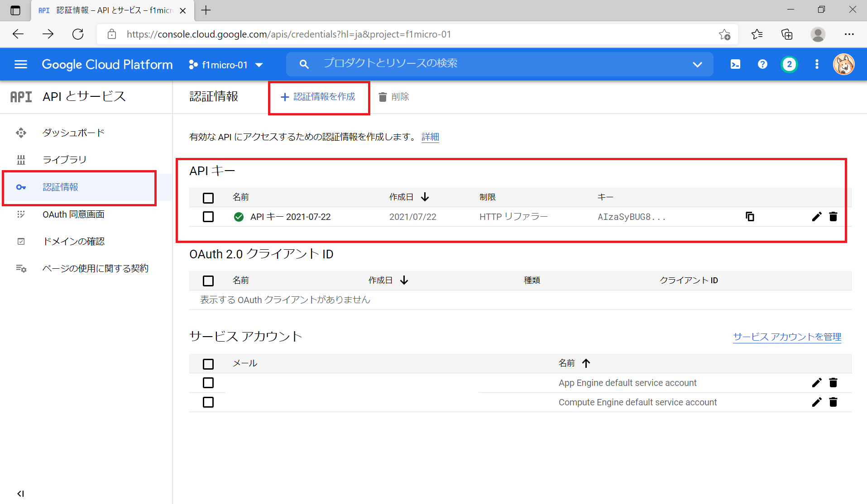
Task: Edit API キー 2021-07-22 with pencil icon
Action: click(816, 217)
